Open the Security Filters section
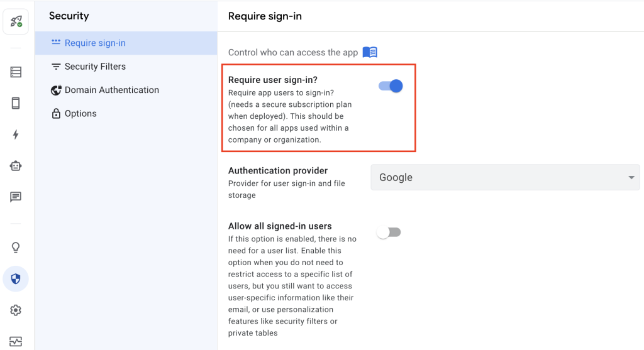This screenshot has width=644, height=350. click(94, 67)
